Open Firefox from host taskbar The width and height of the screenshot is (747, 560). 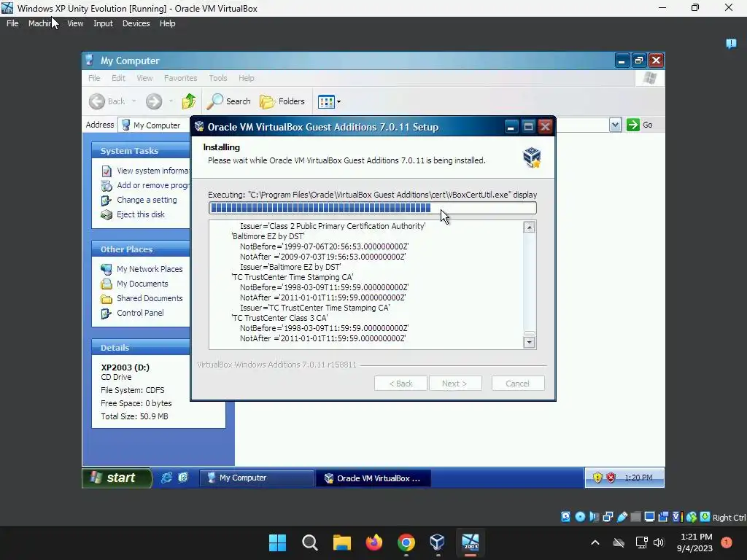pyautogui.click(x=374, y=542)
